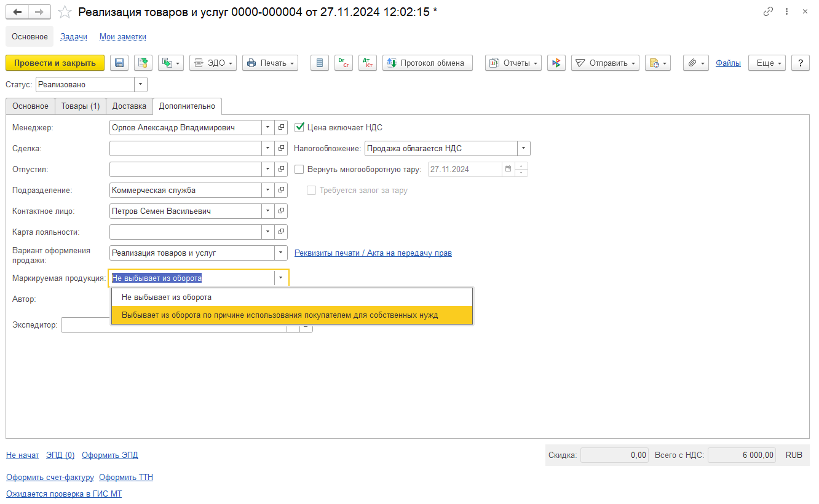Open the document structure list icon
Image resolution: width=819 pixels, height=504 pixels.
[x=320, y=63]
